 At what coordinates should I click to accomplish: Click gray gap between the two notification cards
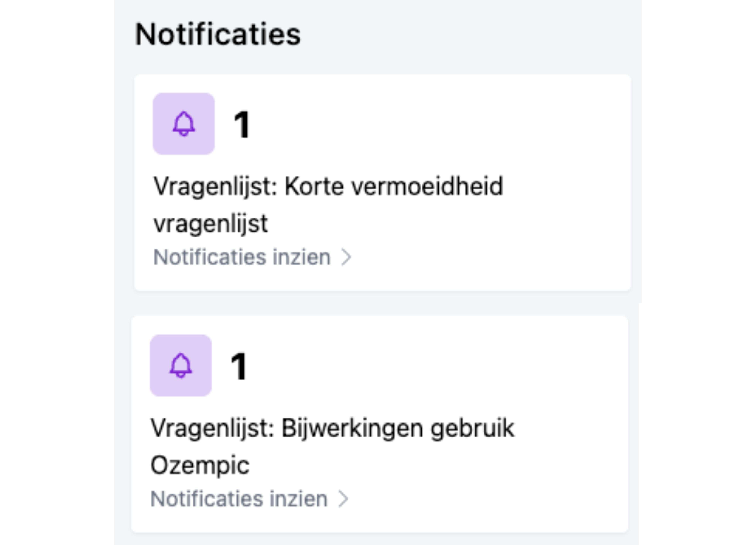point(380,303)
